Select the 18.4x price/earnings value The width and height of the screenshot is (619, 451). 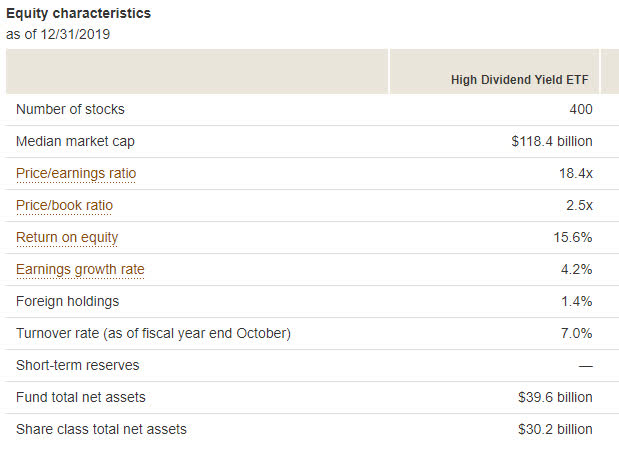[576, 173]
